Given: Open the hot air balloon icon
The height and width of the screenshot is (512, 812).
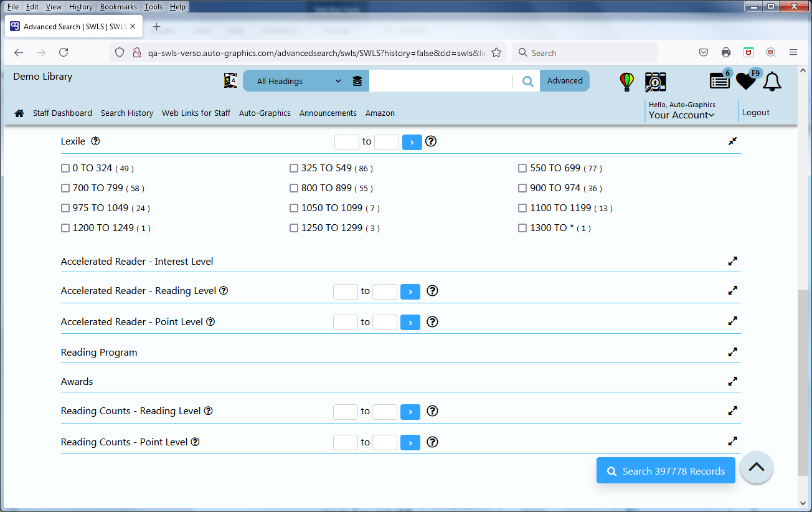Looking at the screenshot, I should 627,82.
